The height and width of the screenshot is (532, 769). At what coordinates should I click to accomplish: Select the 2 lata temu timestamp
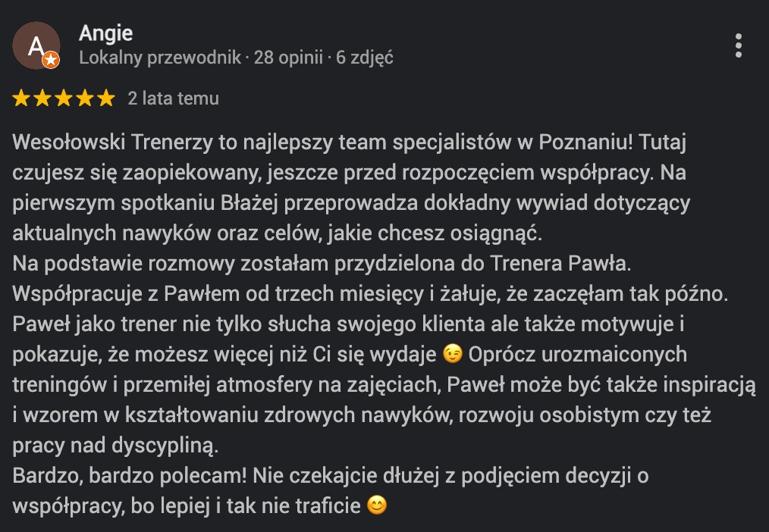coord(173,98)
